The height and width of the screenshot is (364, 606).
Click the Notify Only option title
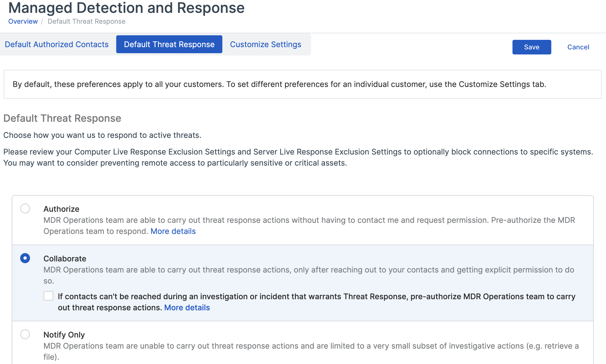64,335
